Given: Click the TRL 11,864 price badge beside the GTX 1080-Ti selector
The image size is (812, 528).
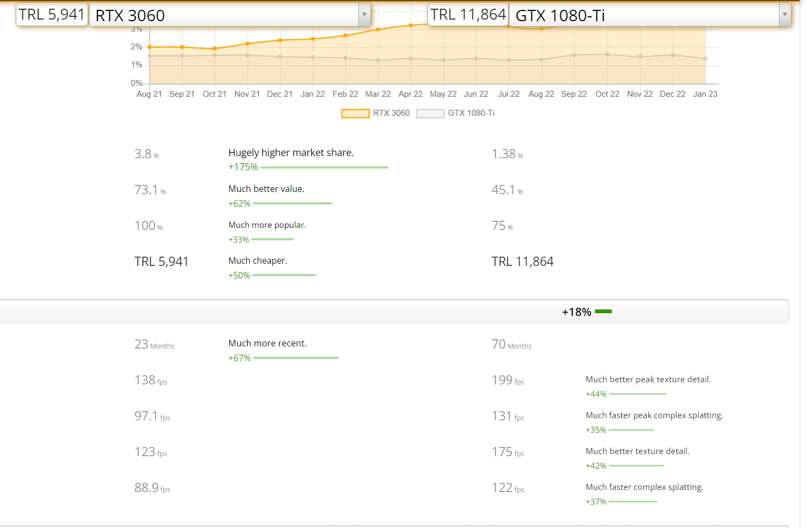Looking at the screenshot, I should [x=468, y=15].
